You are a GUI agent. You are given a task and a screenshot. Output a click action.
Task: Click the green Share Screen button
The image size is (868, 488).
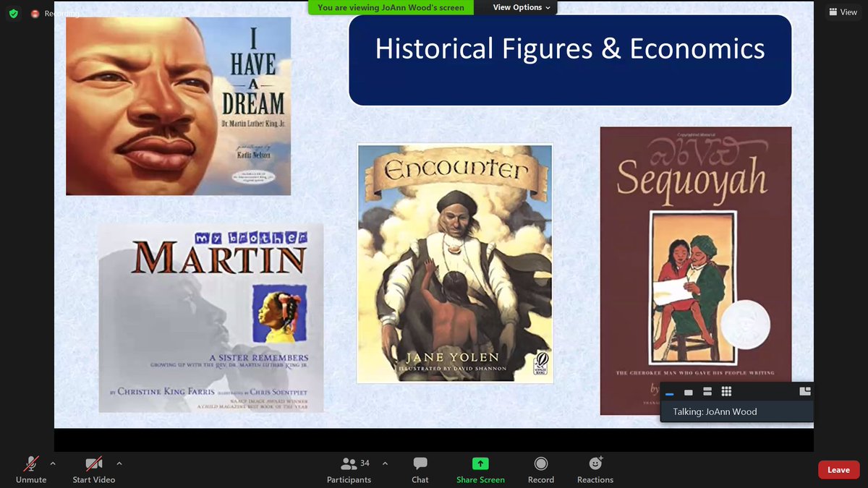[x=480, y=470]
